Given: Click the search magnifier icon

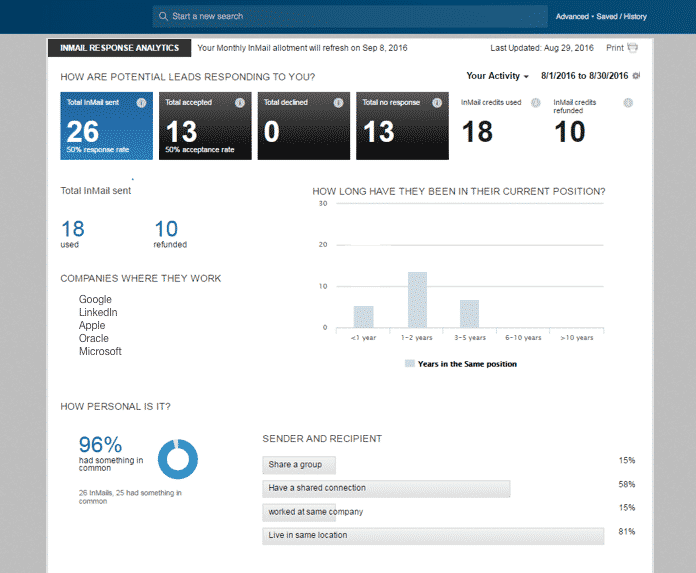Looking at the screenshot, I should (x=163, y=16).
